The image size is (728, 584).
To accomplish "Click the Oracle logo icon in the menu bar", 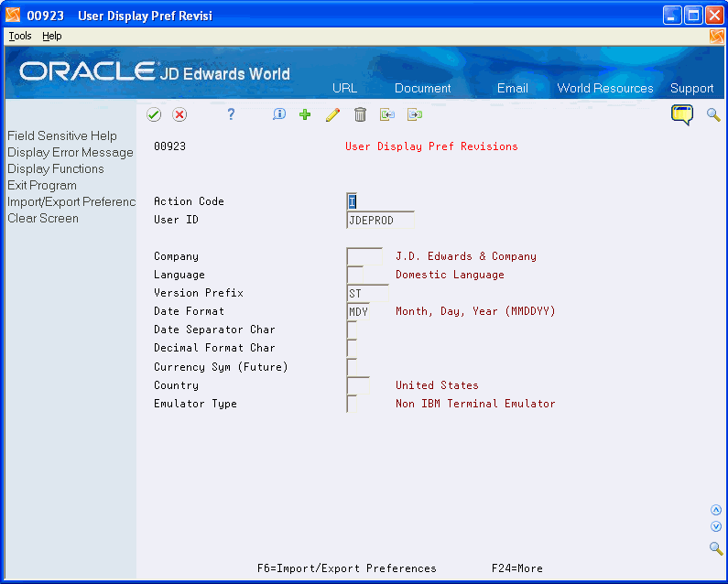I will click(x=717, y=37).
